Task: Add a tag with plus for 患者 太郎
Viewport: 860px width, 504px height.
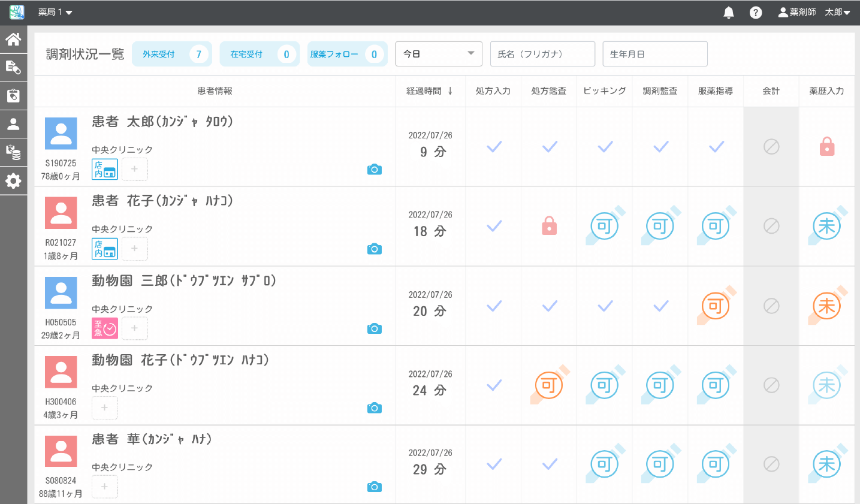Action: 135,169
